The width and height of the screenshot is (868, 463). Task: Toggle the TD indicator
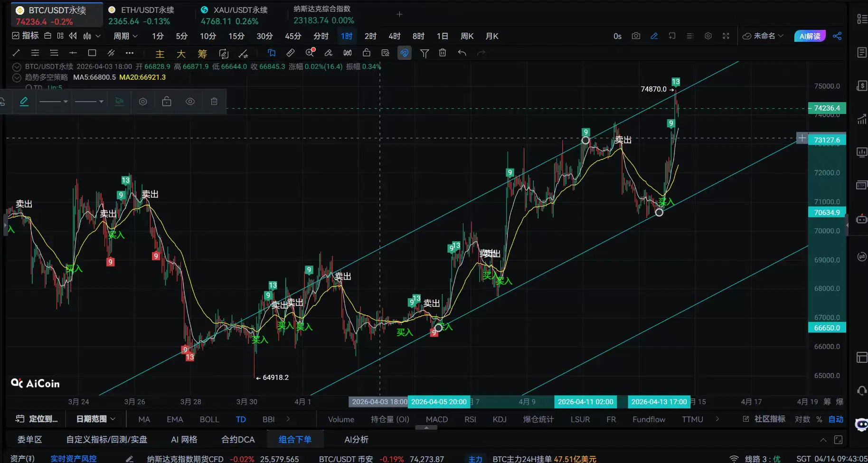click(241, 419)
